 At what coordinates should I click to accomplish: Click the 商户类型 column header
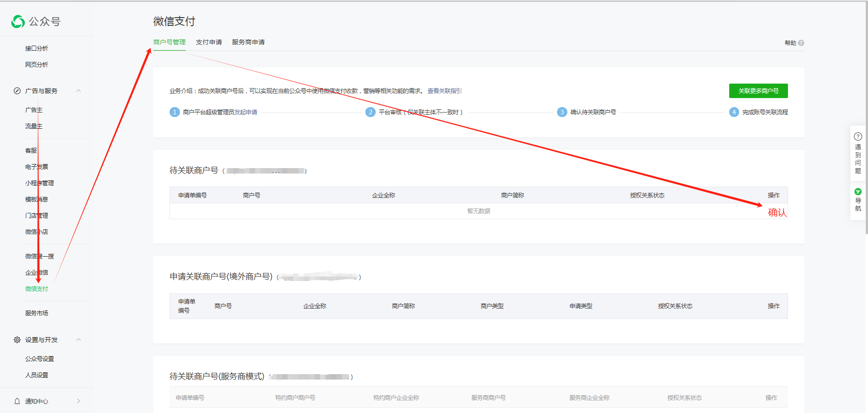coord(492,306)
